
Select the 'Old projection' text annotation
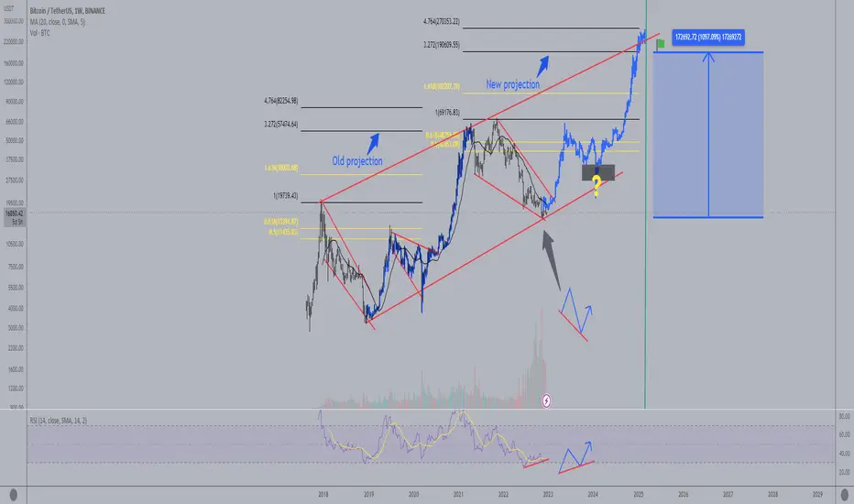[x=357, y=160]
